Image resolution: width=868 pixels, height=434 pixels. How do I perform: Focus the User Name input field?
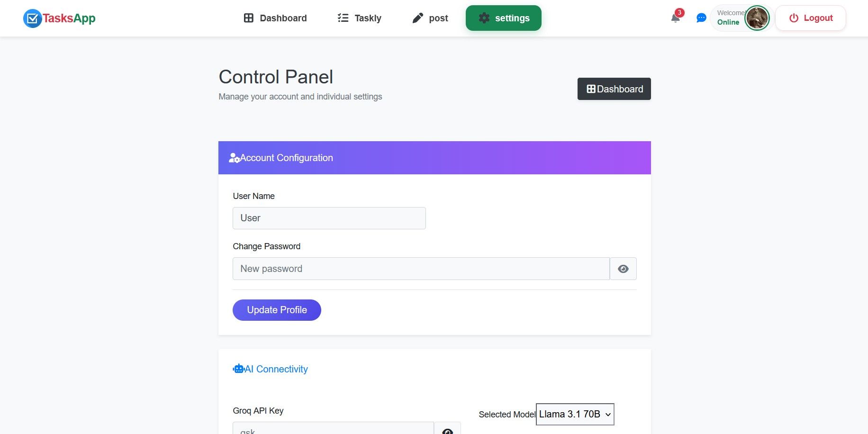coord(329,218)
